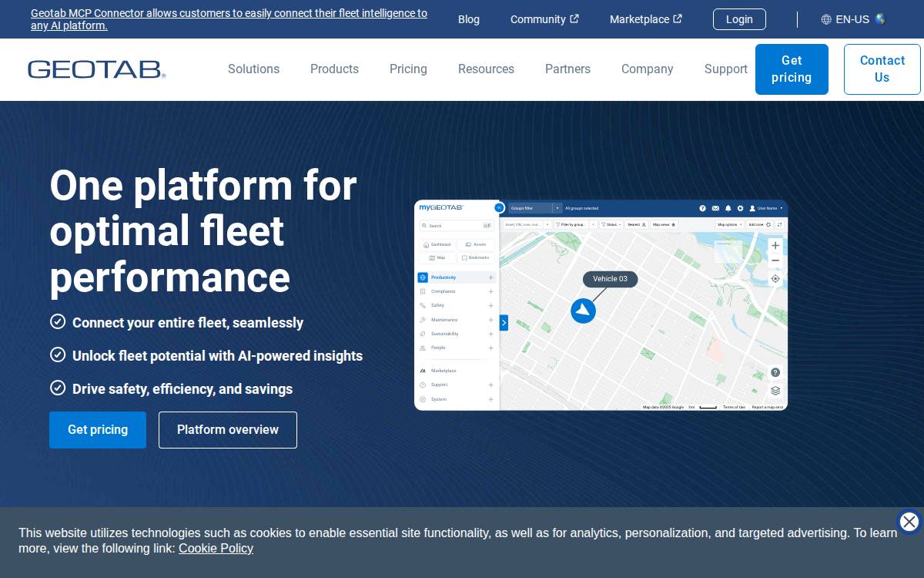The image size is (924, 578).
Task: Expand Compliance with its plus sign
Action: tap(490, 291)
